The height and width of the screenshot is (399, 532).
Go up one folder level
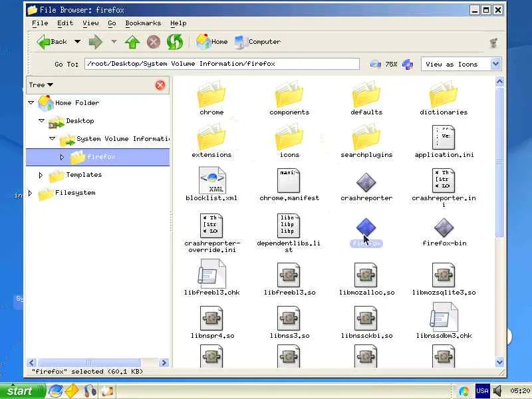132,42
